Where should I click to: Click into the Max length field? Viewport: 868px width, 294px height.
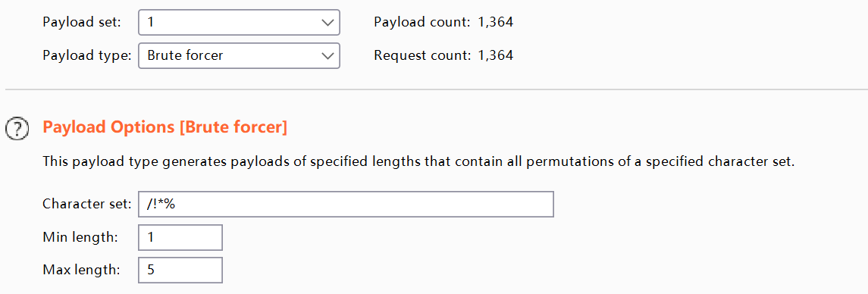coord(180,271)
